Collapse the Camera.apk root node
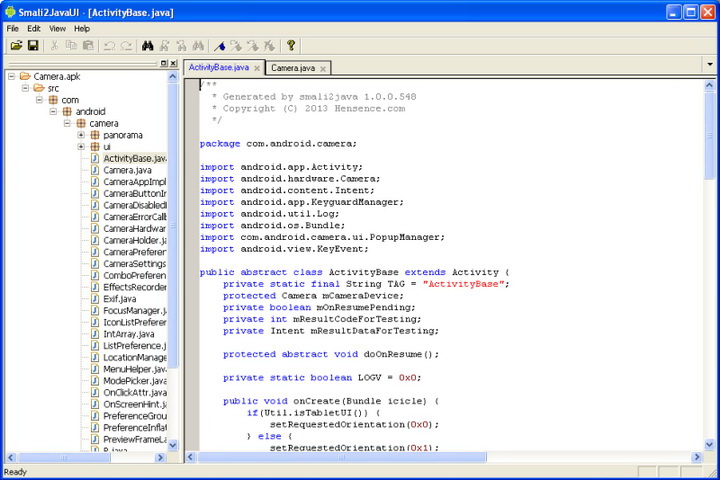720x480 pixels. click(x=12, y=76)
